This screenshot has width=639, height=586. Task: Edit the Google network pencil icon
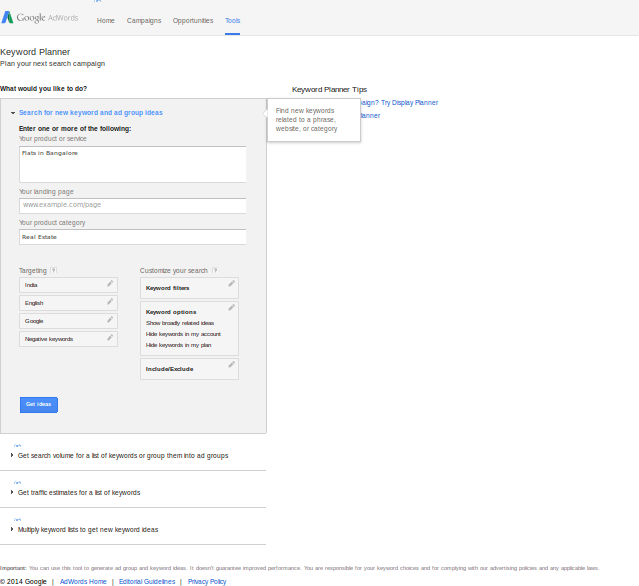point(110,319)
